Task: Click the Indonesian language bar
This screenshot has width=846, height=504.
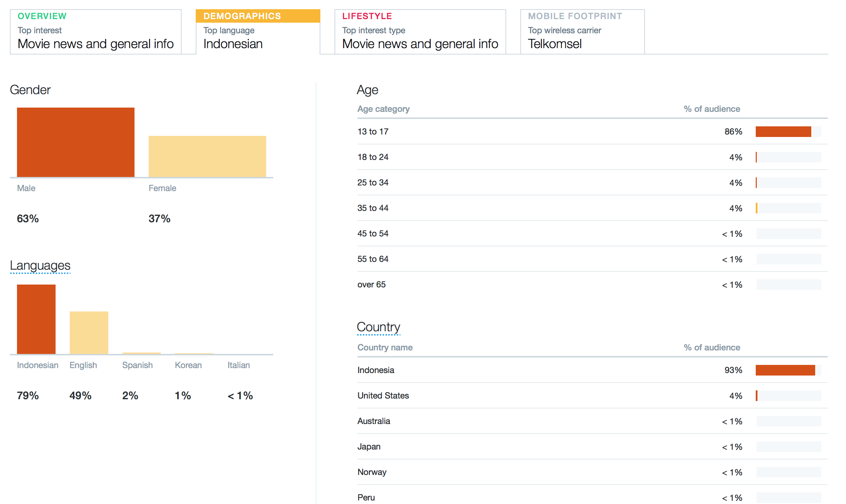Action: pyautogui.click(x=36, y=319)
